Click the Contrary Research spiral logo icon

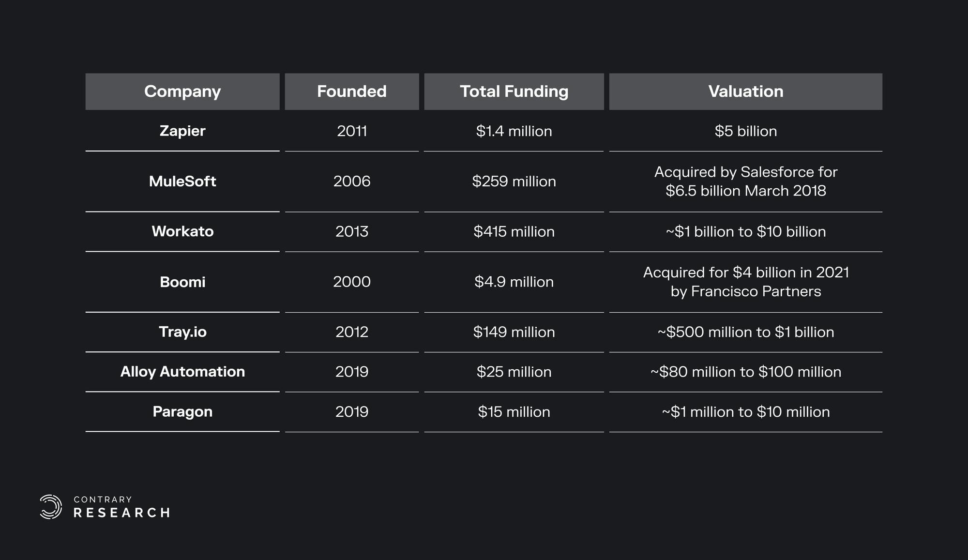51,507
